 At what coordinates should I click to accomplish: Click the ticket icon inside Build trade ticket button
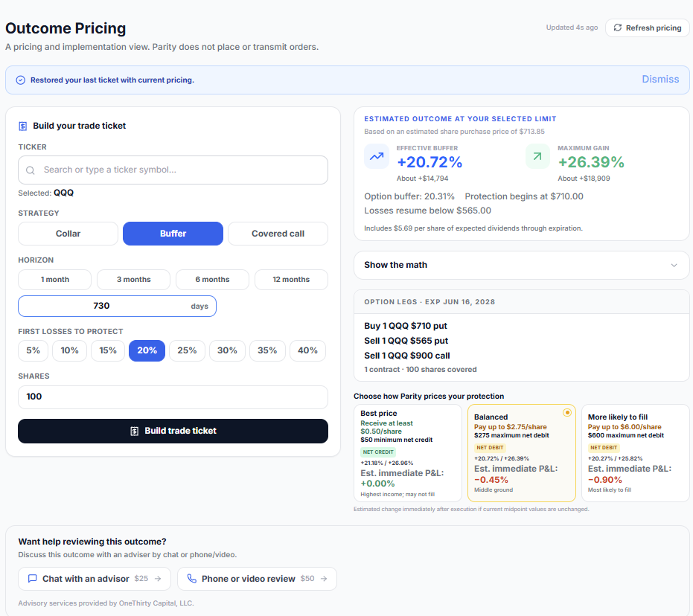(x=134, y=431)
